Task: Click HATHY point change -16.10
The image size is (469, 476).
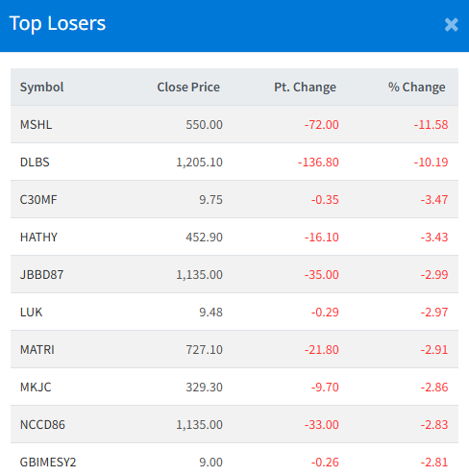Action: pos(321,238)
